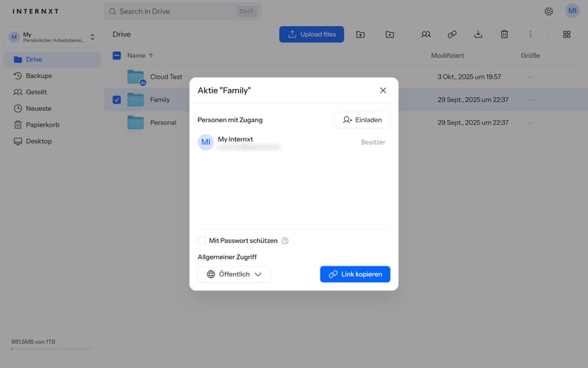The image size is (588, 368).
Task: Click the share with people icon
Action: (426, 35)
